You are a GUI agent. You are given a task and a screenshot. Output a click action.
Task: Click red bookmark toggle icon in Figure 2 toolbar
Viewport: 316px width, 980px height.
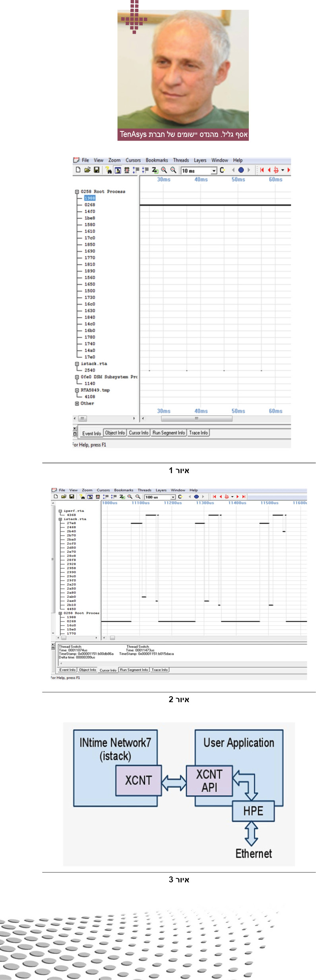pyautogui.click(x=227, y=497)
